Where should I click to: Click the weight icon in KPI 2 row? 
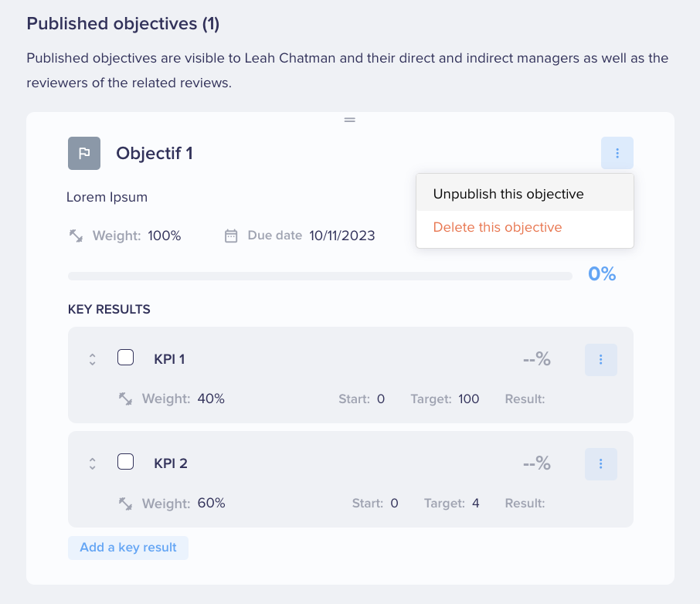125,504
